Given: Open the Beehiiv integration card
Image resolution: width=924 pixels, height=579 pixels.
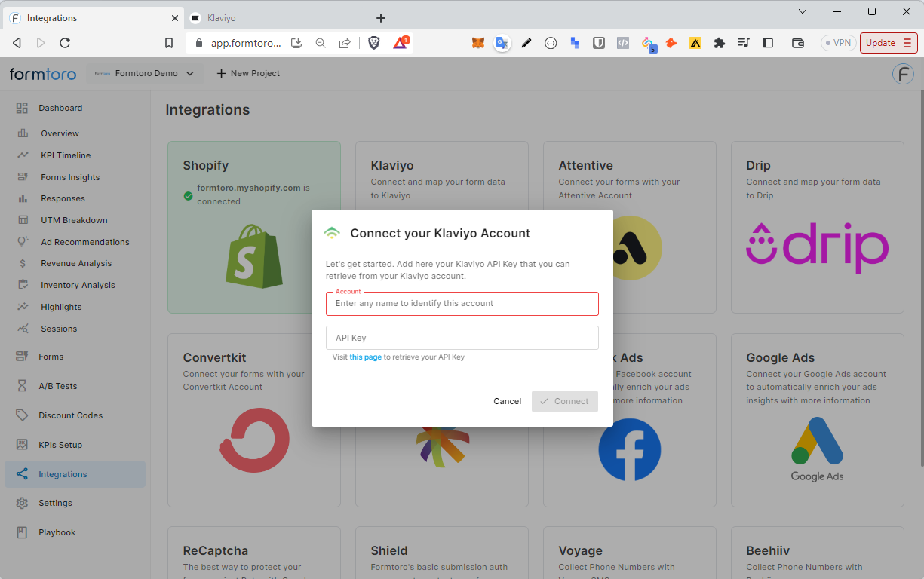Looking at the screenshot, I should pos(818,553).
